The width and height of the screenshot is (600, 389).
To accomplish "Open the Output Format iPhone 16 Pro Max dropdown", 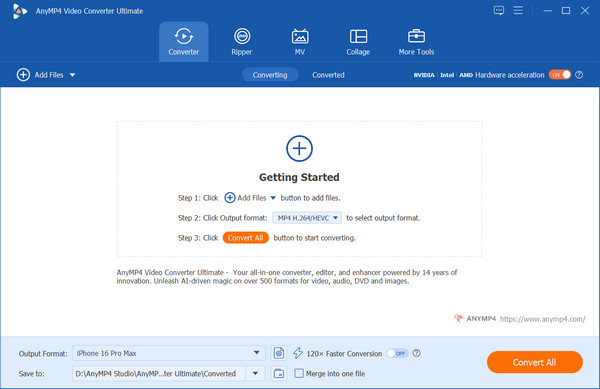I will pos(169,353).
